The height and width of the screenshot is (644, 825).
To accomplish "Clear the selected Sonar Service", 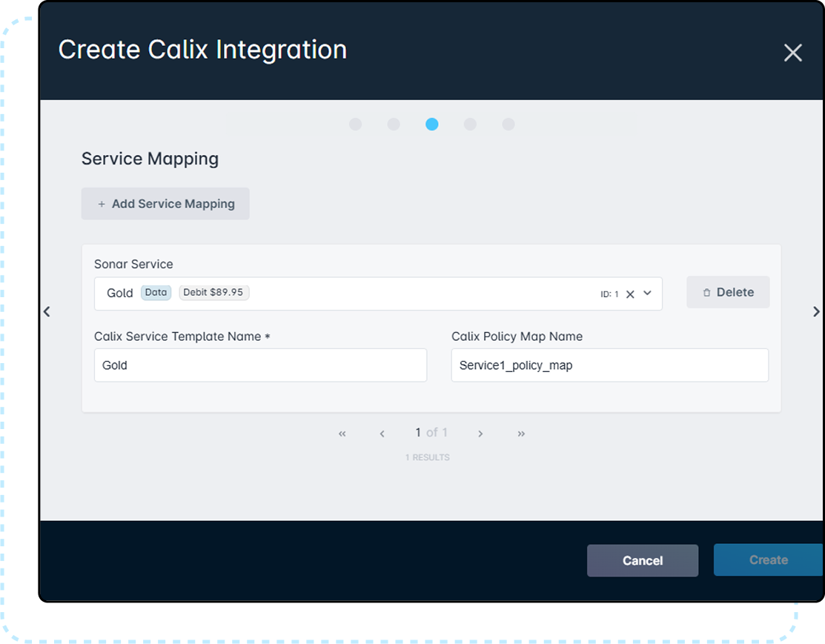I will [x=630, y=294].
